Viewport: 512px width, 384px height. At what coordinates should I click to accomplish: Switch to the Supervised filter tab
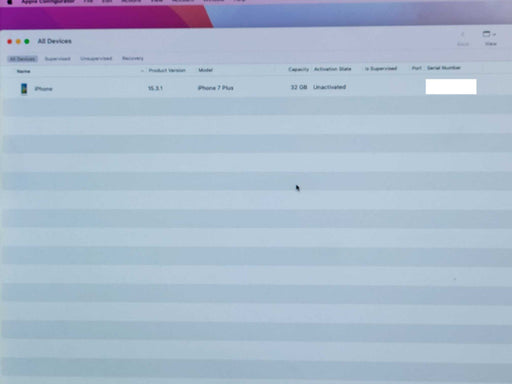tap(57, 59)
